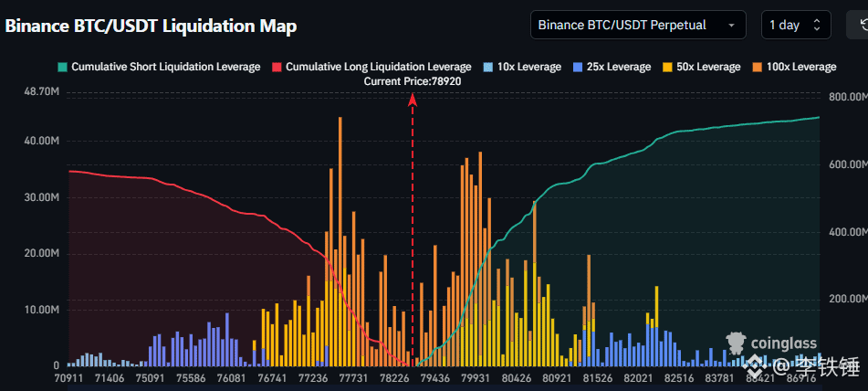The width and height of the screenshot is (868, 391).
Task: Click the yellow 50x Leverage legend swatch
Action: click(667, 68)
